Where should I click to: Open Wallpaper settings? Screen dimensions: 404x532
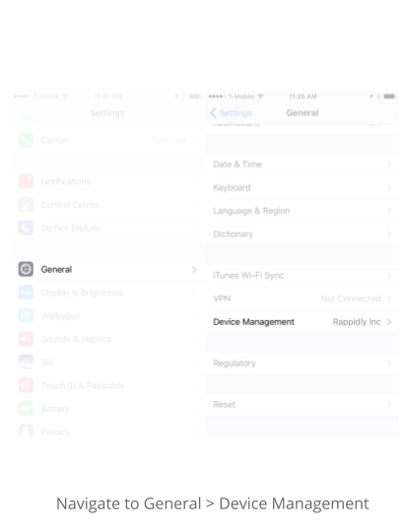pos(107,316)
